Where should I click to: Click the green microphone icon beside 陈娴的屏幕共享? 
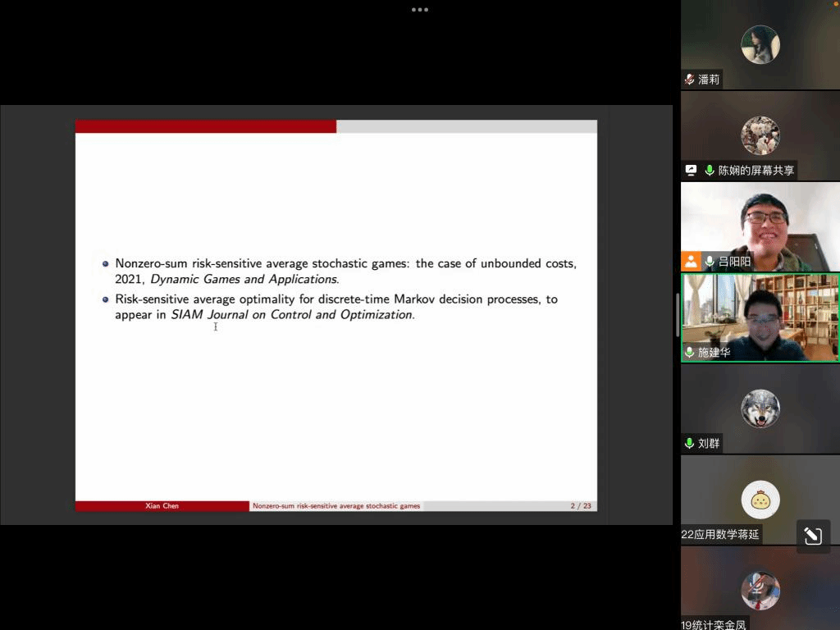pyautogui.click(x=709, y=171)
